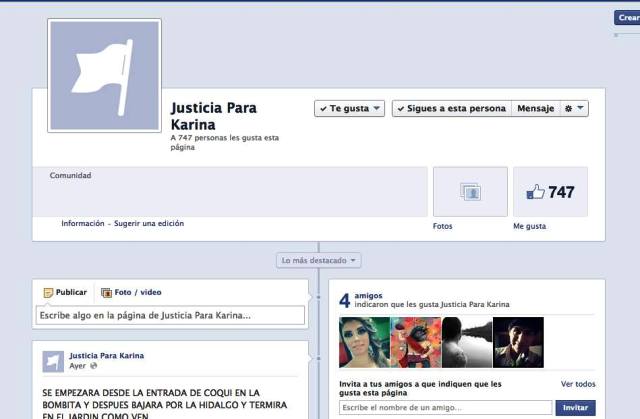
Task: Click the Invita a tus amigos text
Action: 420,388
